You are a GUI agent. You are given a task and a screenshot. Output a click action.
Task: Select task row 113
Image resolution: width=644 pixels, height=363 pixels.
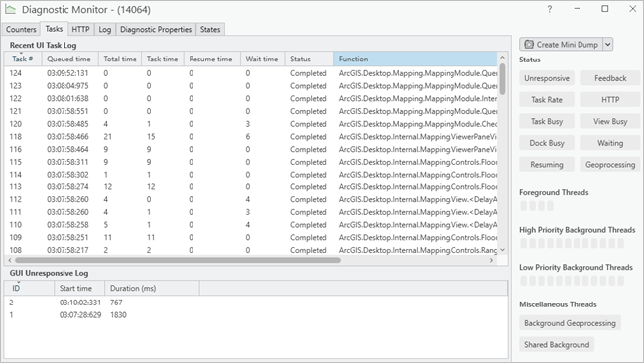click(x=251, y=187)
